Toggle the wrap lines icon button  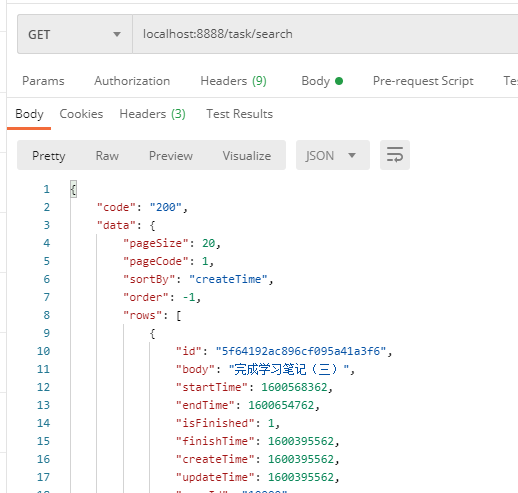coord(395,155)
